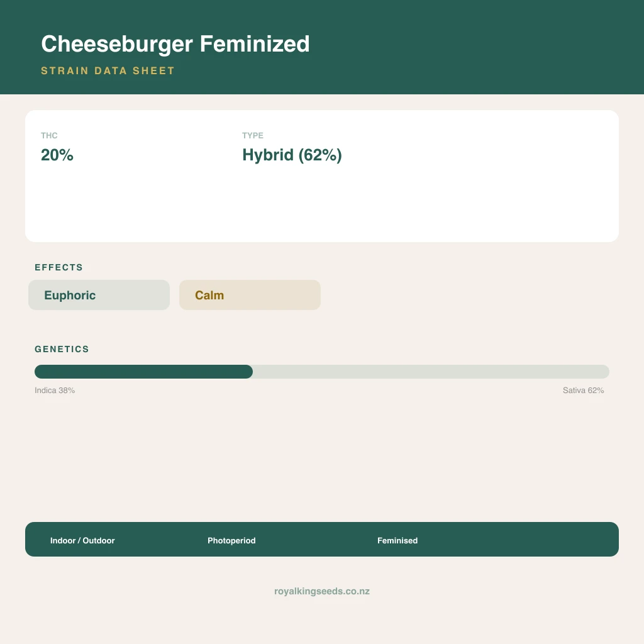The image size is (644, 644).
Task: Click the THC label
Action: [x=49, y=136]
